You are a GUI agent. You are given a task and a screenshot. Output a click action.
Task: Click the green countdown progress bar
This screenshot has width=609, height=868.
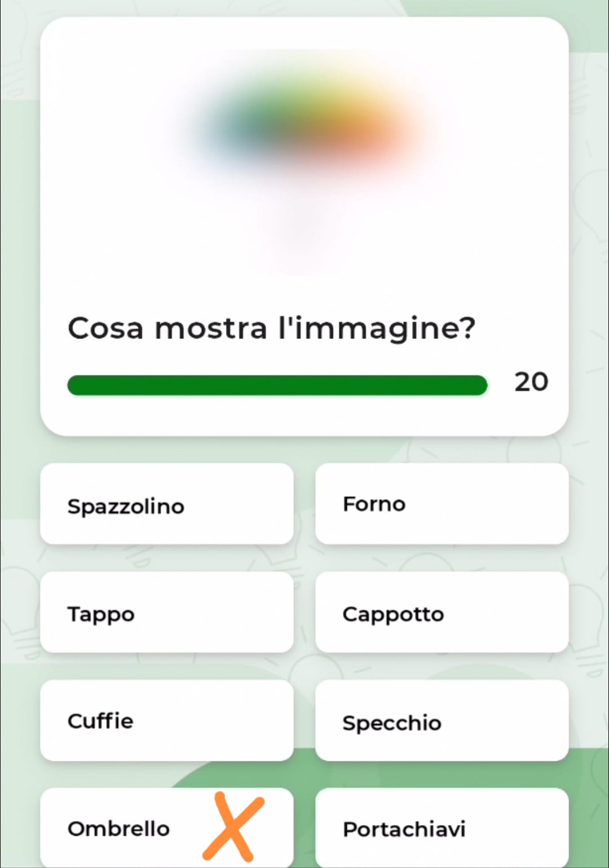[277, 385]
